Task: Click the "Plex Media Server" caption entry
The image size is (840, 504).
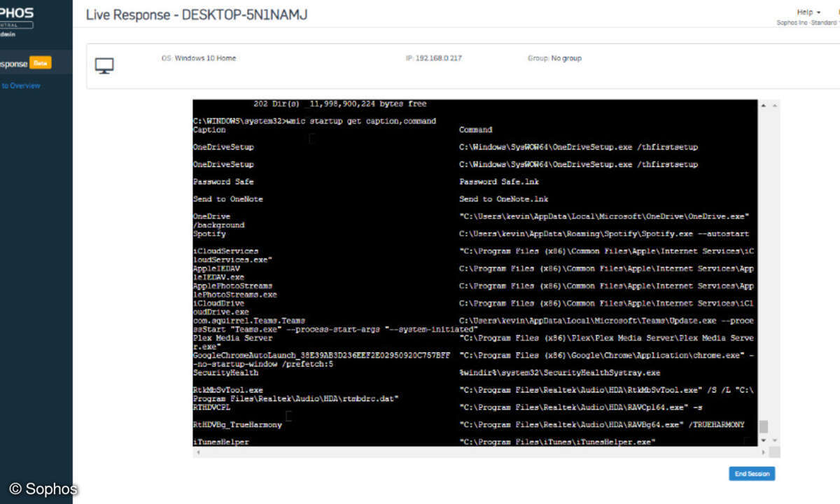Action: click(233, 338)
